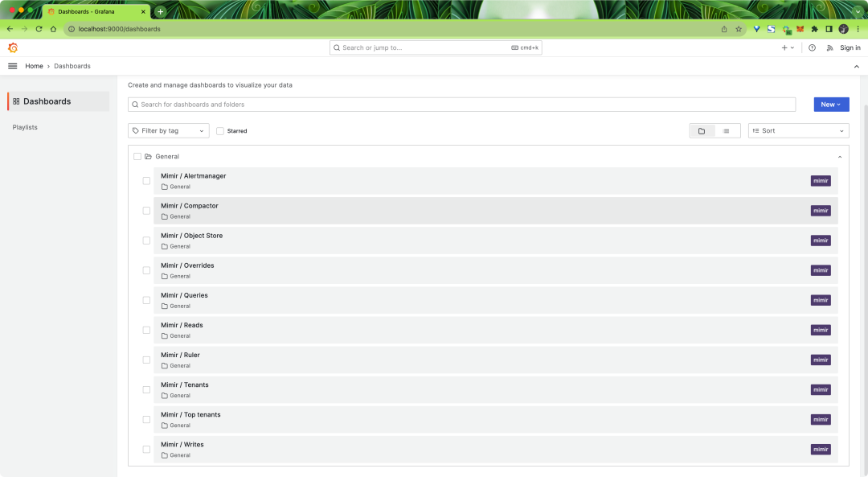Screen dimensions: 868x477
Task: Check the Mimir / Reads checkbox
Action: click(x=146, y=330)
